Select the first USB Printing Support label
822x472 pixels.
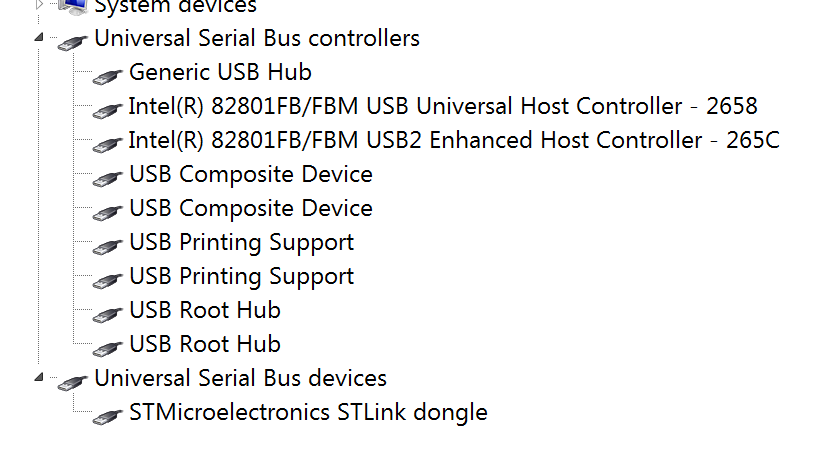241,242
